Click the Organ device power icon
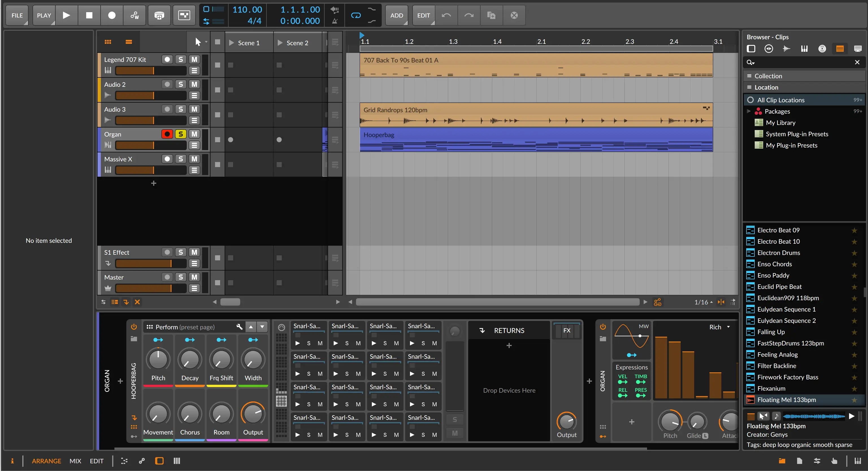This screenshot has width=868, height=471. tap(603, 326)
